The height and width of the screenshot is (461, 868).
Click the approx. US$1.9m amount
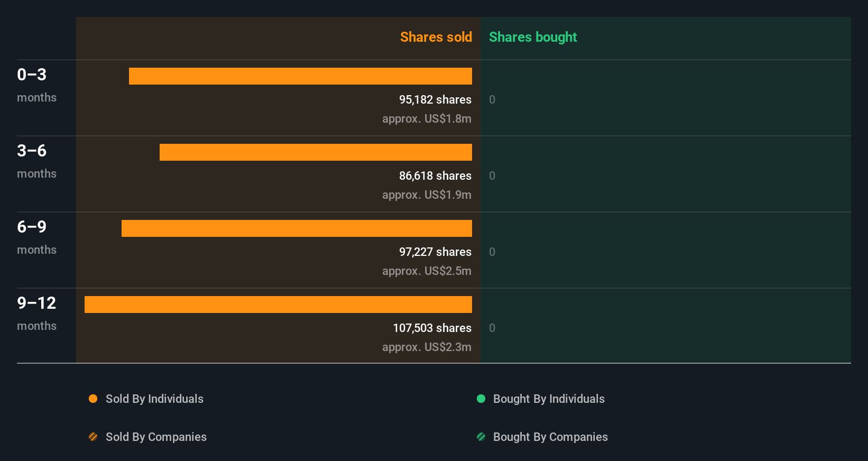point(427,195)
